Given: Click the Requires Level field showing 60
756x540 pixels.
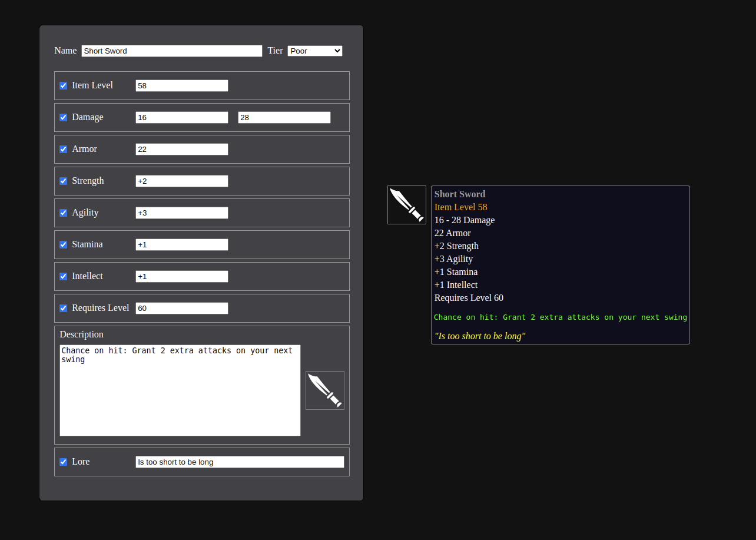Looking at the screenshot, I should tap(182, 309).
